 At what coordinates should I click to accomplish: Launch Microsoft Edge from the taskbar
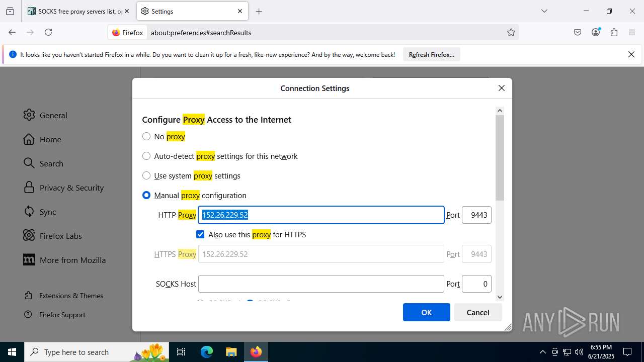[x=207, y=352]
